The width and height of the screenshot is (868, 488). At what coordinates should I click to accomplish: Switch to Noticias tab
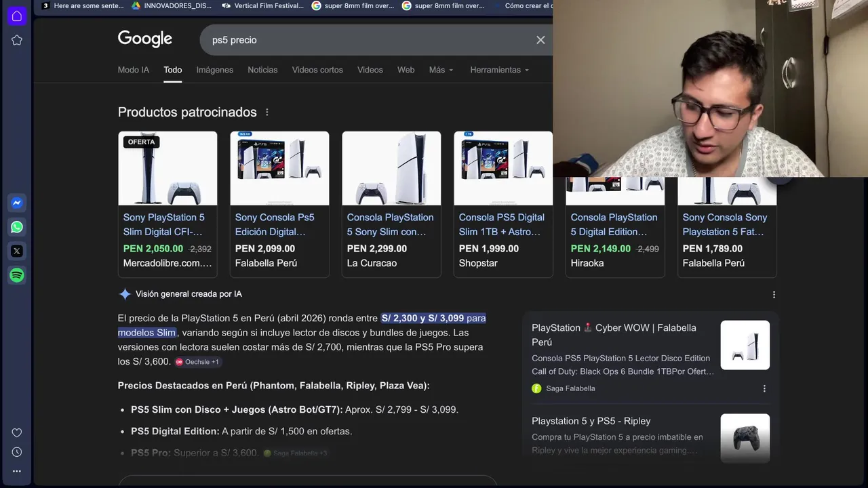(x=262, y=70)
